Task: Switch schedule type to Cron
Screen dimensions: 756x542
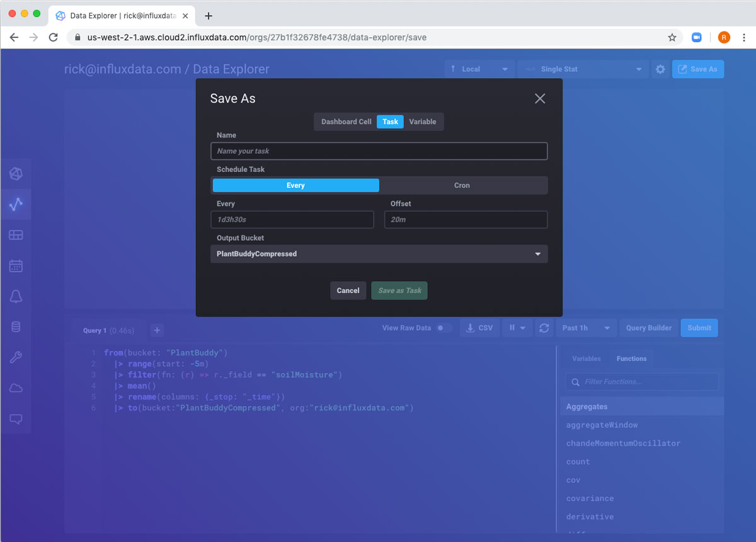Action: [x=462, y=185]
